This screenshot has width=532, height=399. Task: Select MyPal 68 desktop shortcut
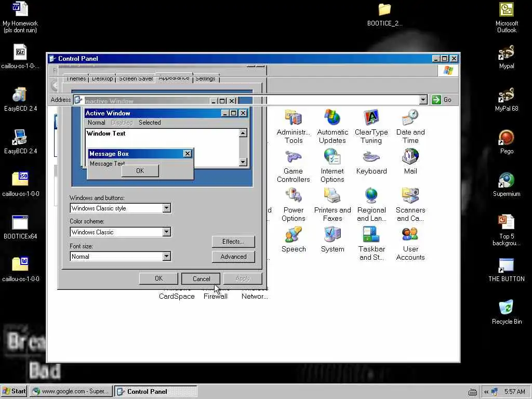point(506,99)
